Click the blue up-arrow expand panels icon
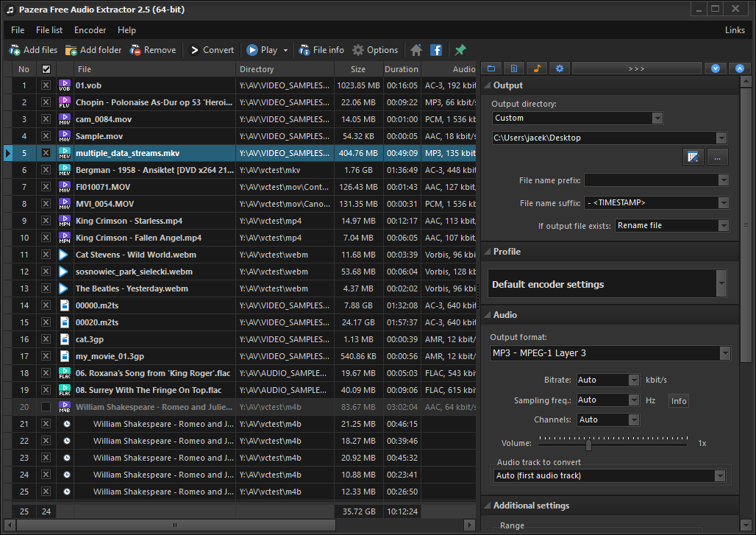This screenshot has height=535, width=756. pos(740,68)
